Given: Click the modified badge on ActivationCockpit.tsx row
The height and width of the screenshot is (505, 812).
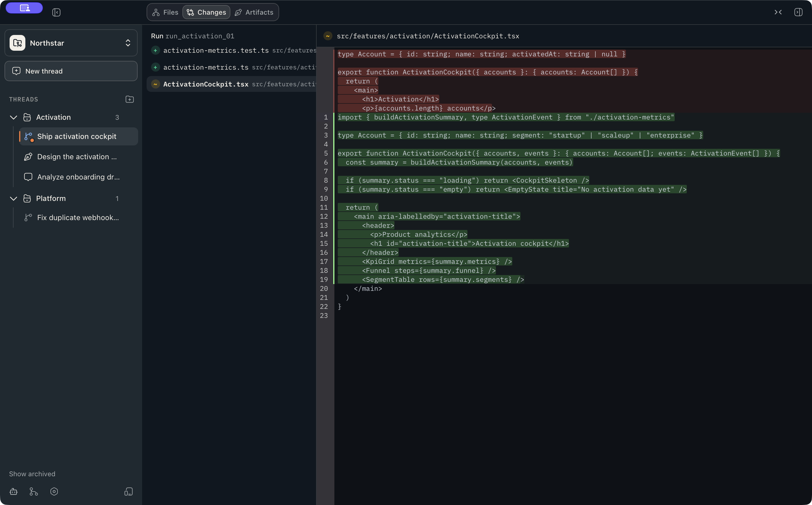Looking at the screenshot, I should [x=155, y=84].
